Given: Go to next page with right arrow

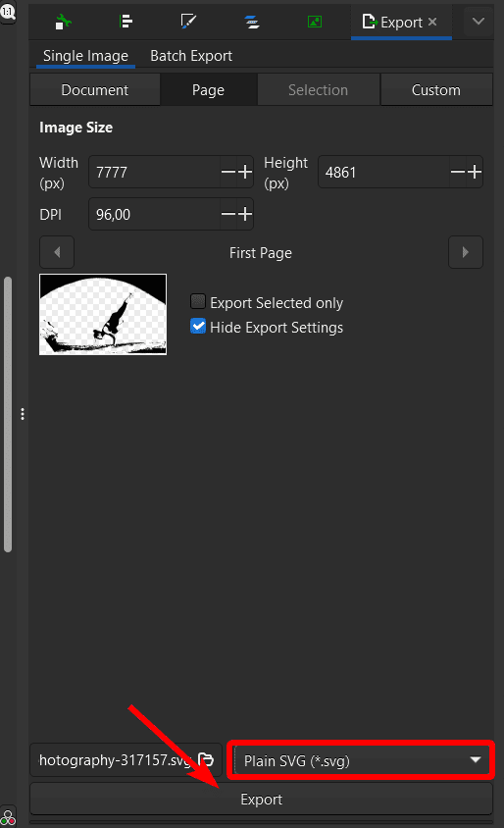Looking at the screenshot, I should tap(466, 252).
